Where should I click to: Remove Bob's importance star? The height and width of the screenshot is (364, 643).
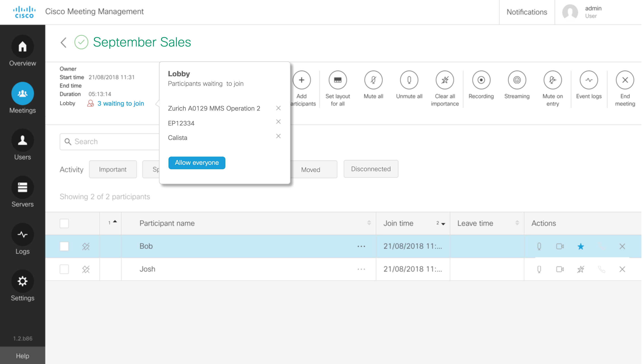(581, 246)
